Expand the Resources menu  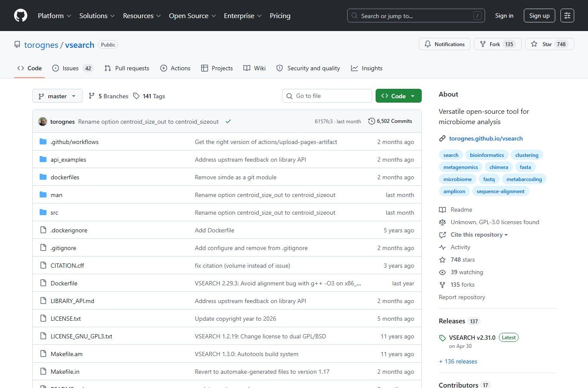coord(142,16)
